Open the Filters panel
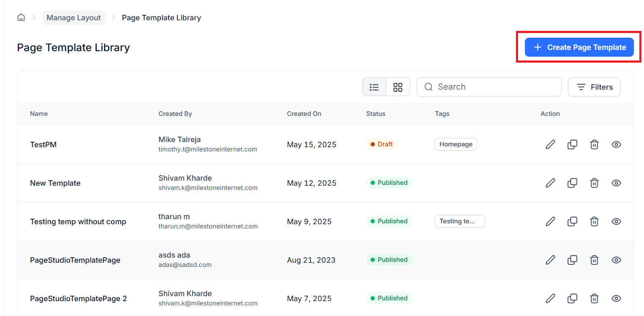This screenshot has height=316, width=644. (595, 87)
